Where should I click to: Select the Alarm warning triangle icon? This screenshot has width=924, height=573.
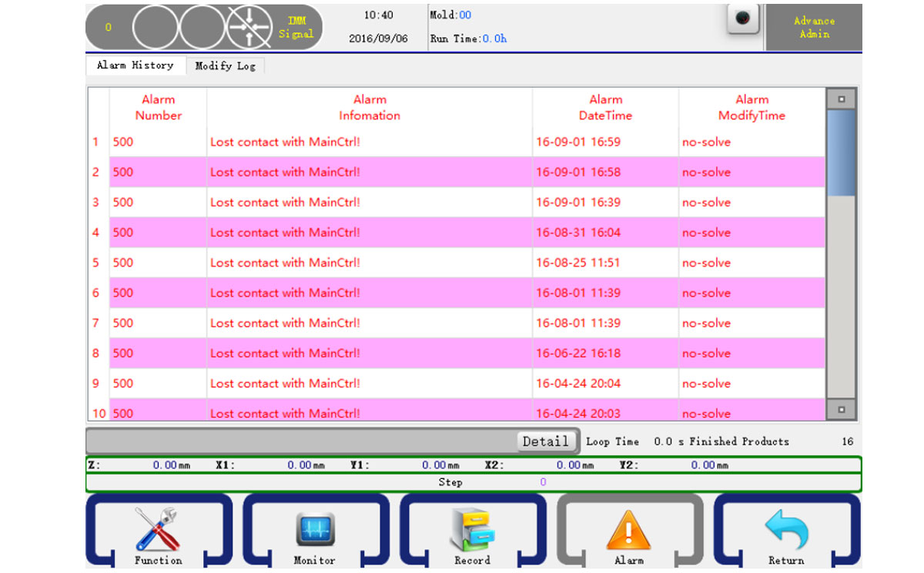pos(629,530)
